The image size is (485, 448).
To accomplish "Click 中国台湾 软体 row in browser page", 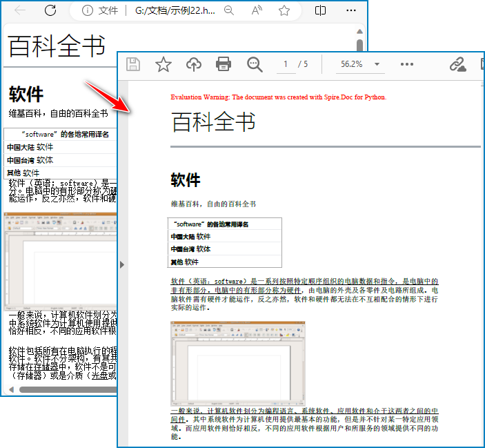I will (60, 160).
